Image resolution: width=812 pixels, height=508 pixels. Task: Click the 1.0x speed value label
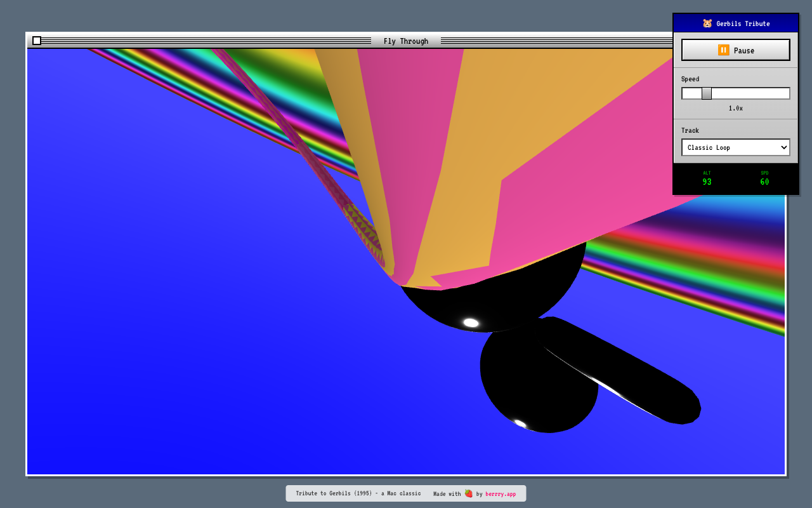[735, 109]
